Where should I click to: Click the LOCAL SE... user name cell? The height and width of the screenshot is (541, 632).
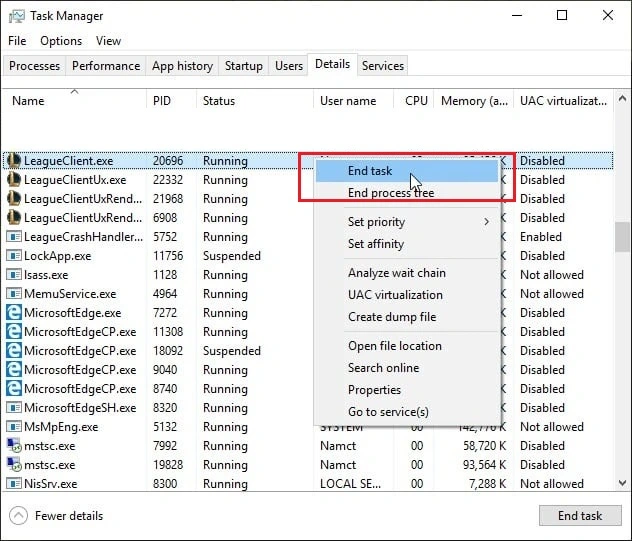click(x=350, y=484)
